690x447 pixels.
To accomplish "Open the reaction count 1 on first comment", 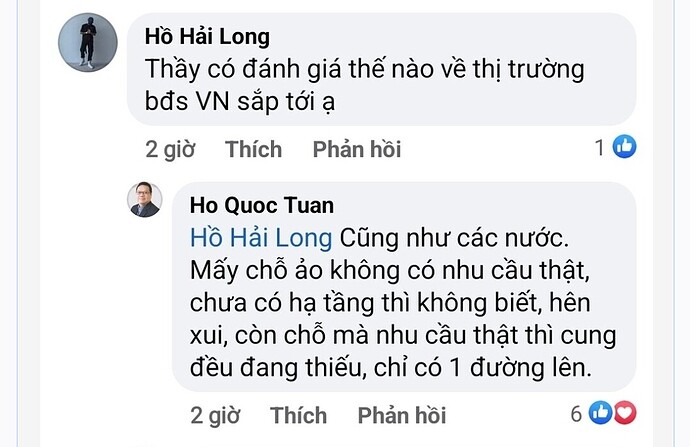I will [x=600, y=147].
